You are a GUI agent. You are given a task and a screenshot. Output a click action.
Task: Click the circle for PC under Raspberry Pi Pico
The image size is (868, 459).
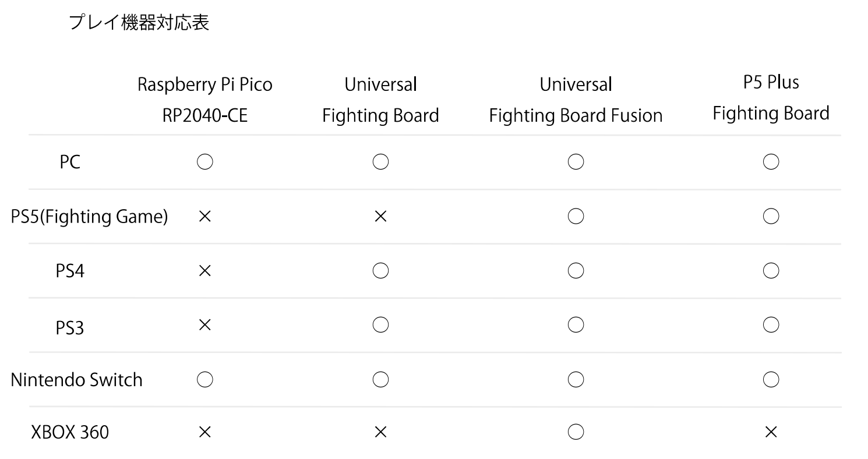tap(204, 162)
